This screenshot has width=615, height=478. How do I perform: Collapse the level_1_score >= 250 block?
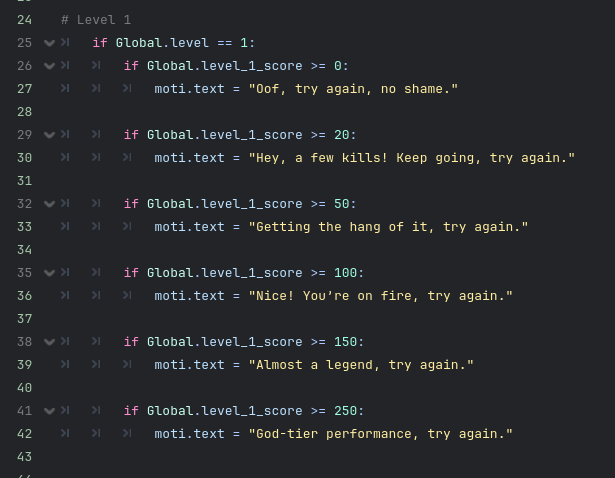click(x=49, y=411)
